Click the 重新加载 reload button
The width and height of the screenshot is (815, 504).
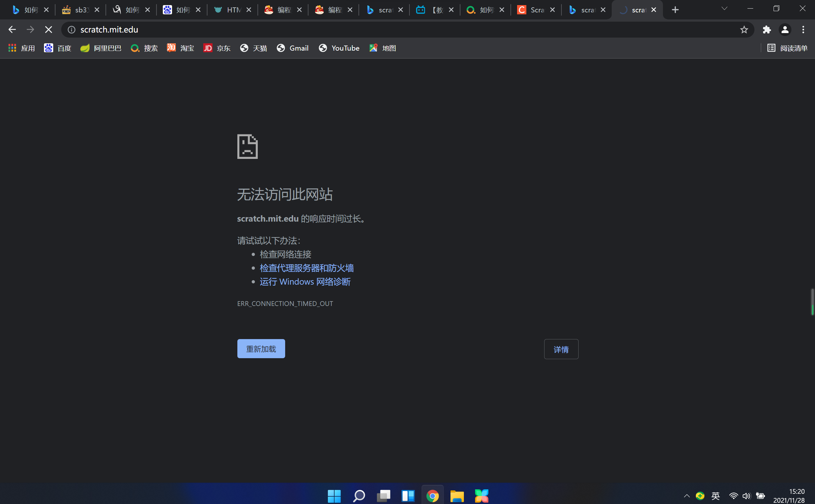(261, 349)
